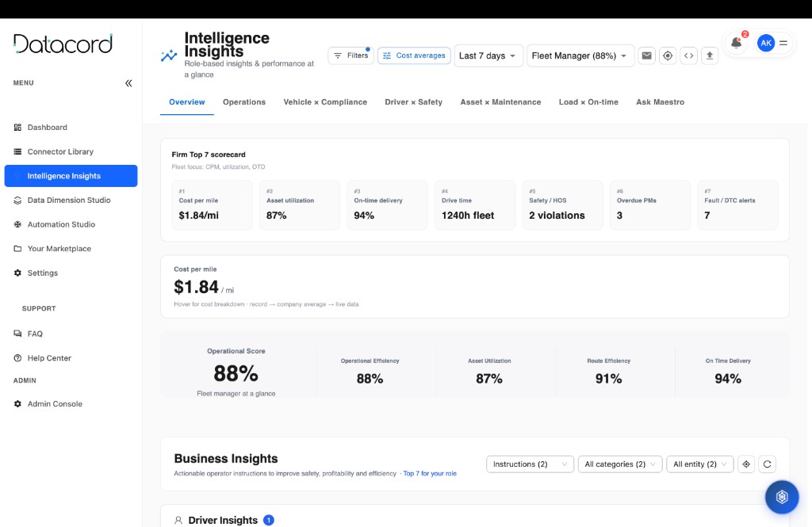Click the large $1.84 cost per mile value
812x527 pixels.
click(x=197, y=287)
